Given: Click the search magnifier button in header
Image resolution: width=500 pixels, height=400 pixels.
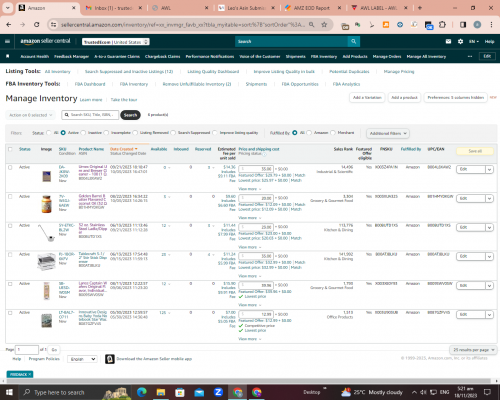Looking at the screenshot, I should pos(353,41).
